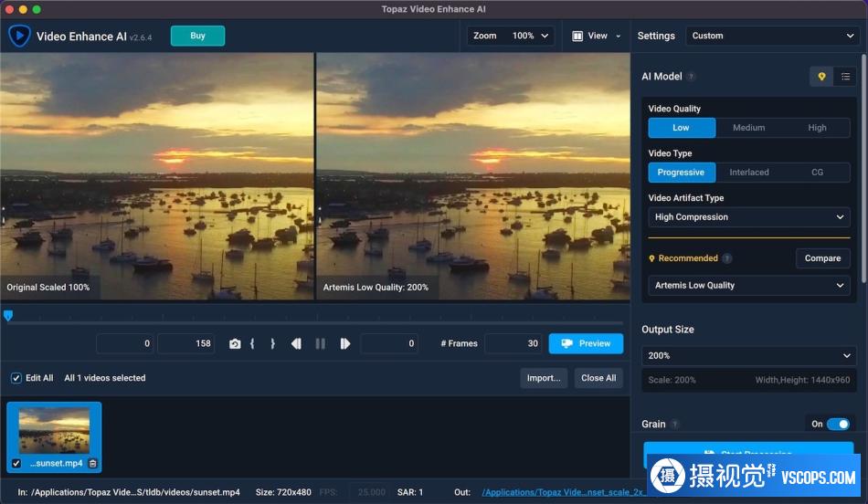Click the 'All 1 videos selected' text
This screenshot has width=868, height=504.
click(105, 378)
